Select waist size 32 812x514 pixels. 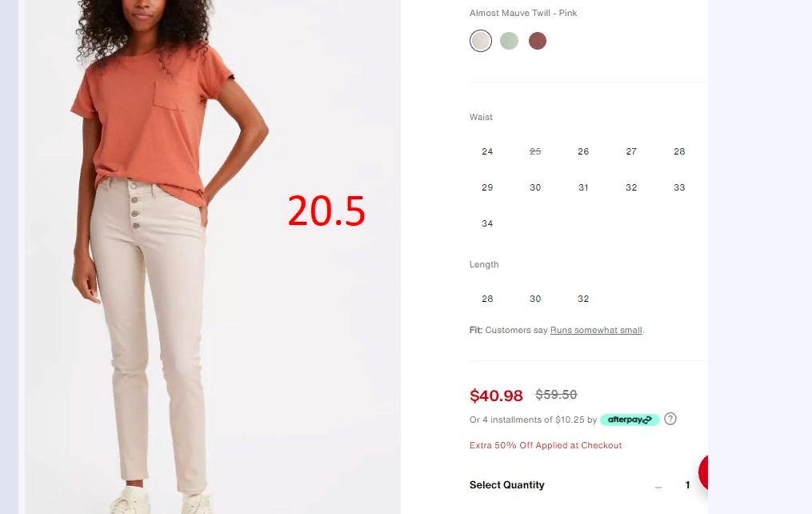tap(631, 187)
